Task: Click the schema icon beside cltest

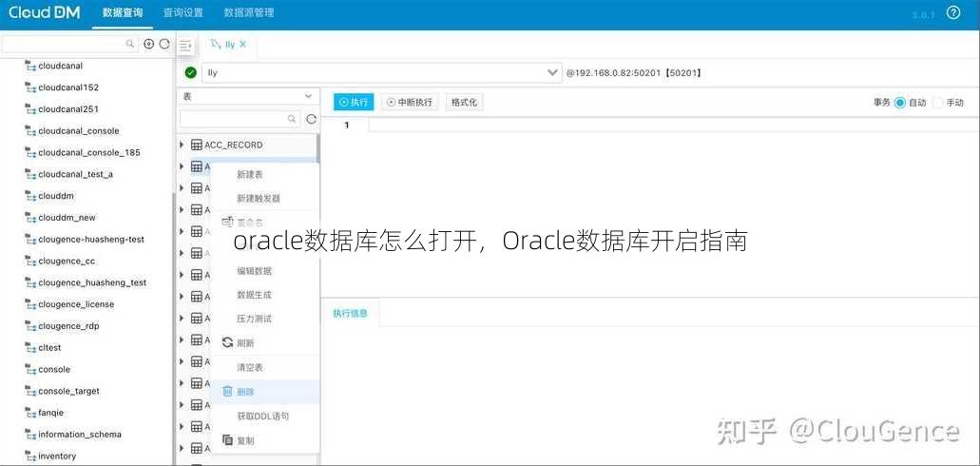Action: click(x=30, y=348)
